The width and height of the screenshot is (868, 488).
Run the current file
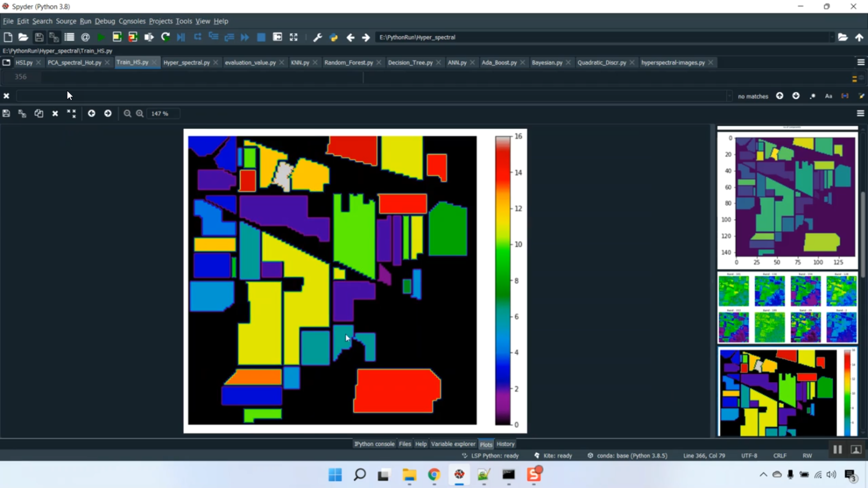point(100,37)
